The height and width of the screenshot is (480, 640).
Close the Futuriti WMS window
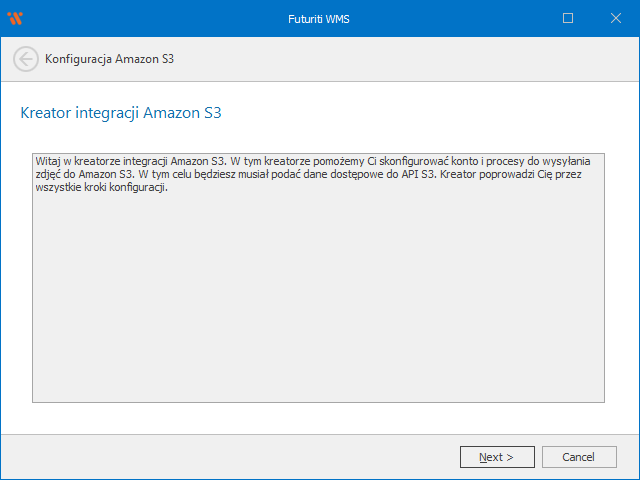coord(614,18)
